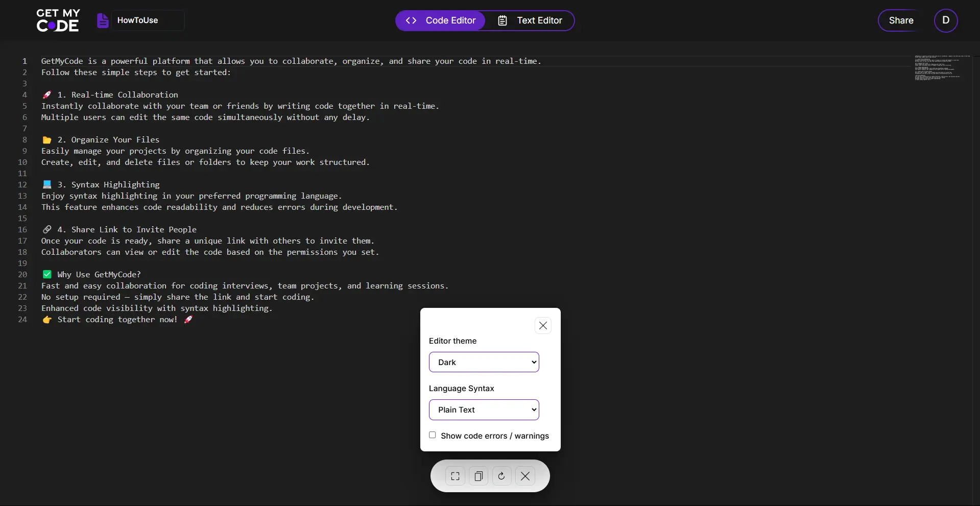
Task: Edit the HowToUse file name field
Action: pyautogui.click(x=148, y=20)
